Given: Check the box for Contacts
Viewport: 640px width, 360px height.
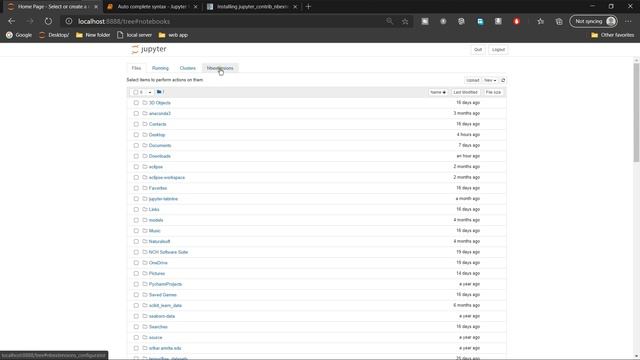Looking at the screenshot, I should [x=136, y=124].
